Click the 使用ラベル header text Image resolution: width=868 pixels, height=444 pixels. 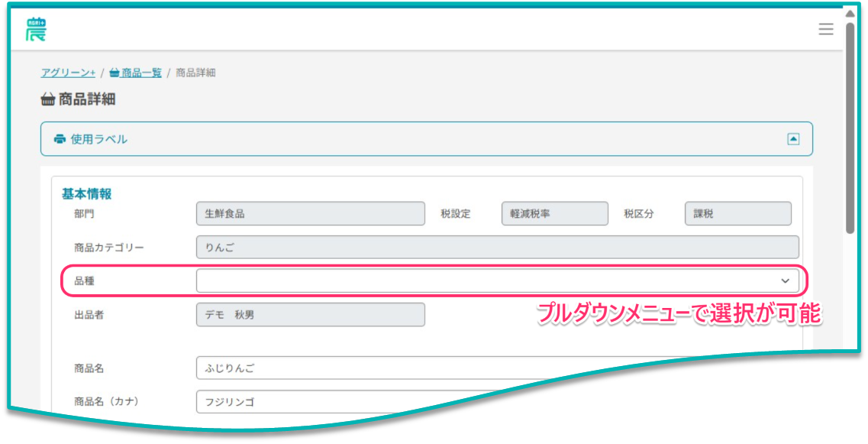pos(99,139)
